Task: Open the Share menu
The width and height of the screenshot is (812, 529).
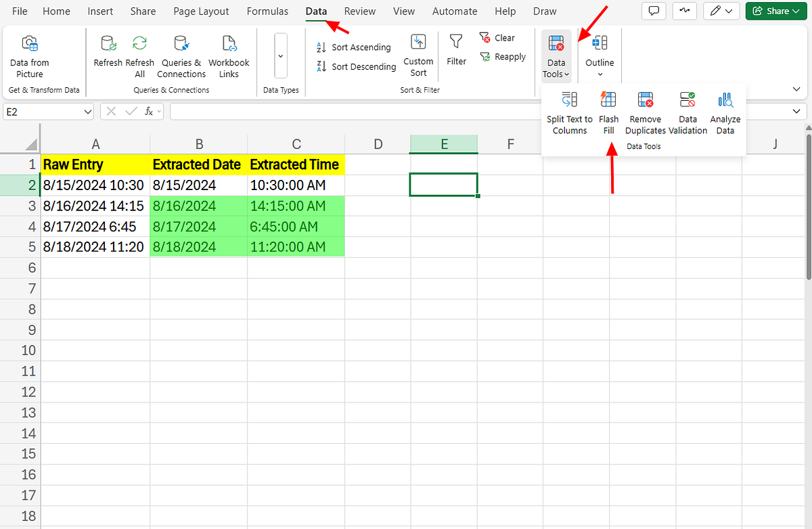Action: pos(775,11)
